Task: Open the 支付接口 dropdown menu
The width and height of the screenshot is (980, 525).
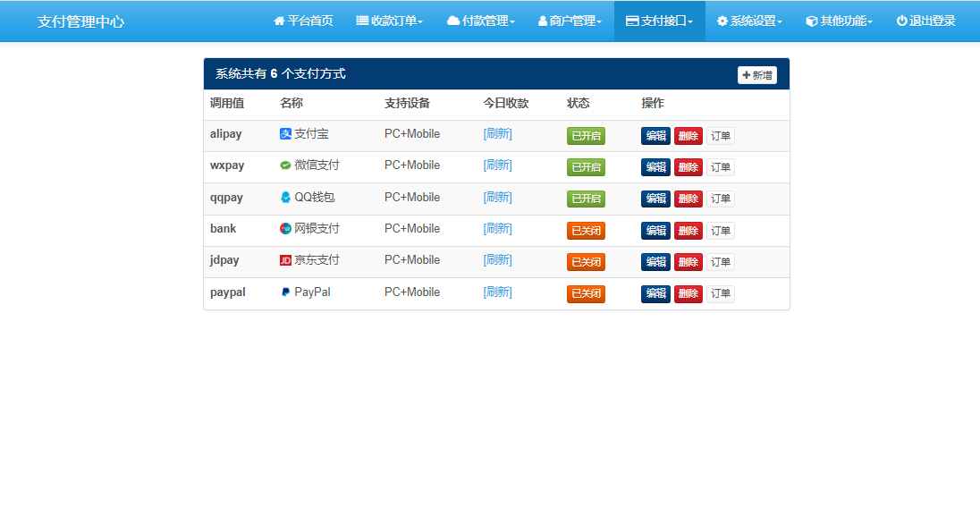Action: point(659,21)
